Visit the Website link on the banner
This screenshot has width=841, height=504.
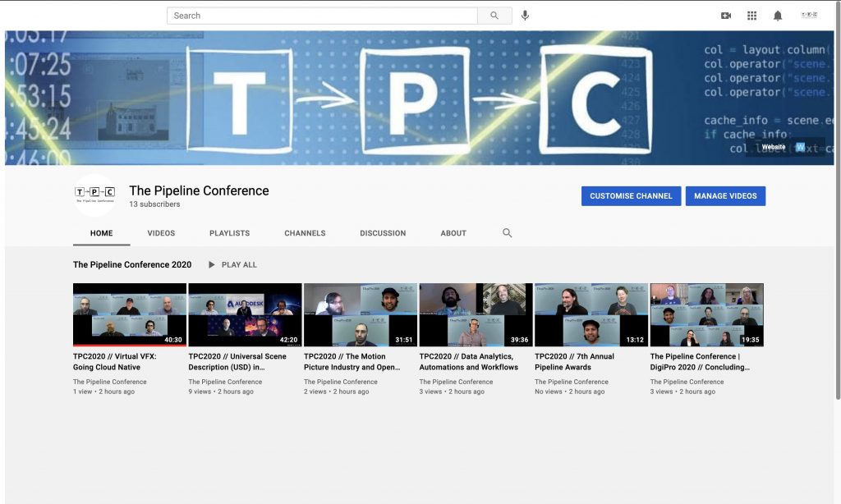pyautogui.click(x=772, y=145)
